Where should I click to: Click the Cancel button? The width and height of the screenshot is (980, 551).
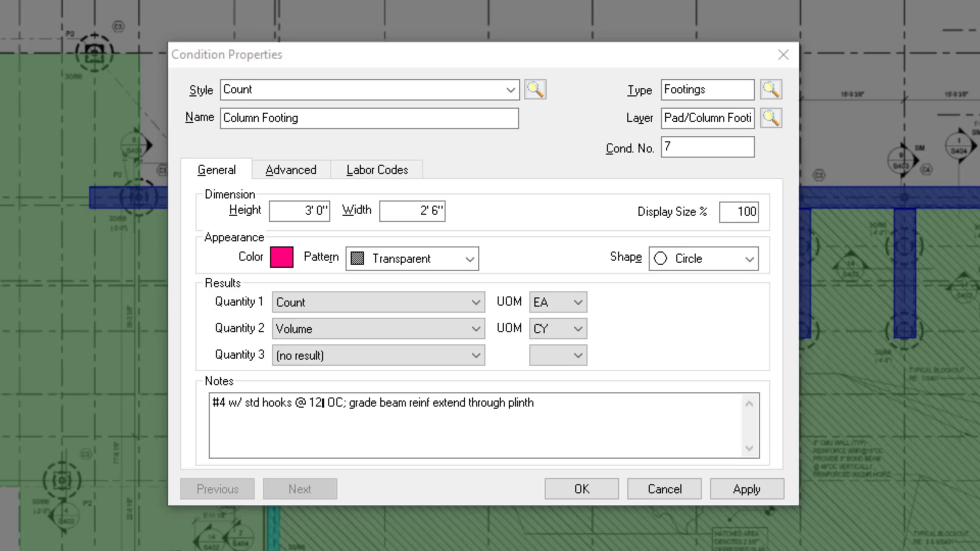point(664,489)
